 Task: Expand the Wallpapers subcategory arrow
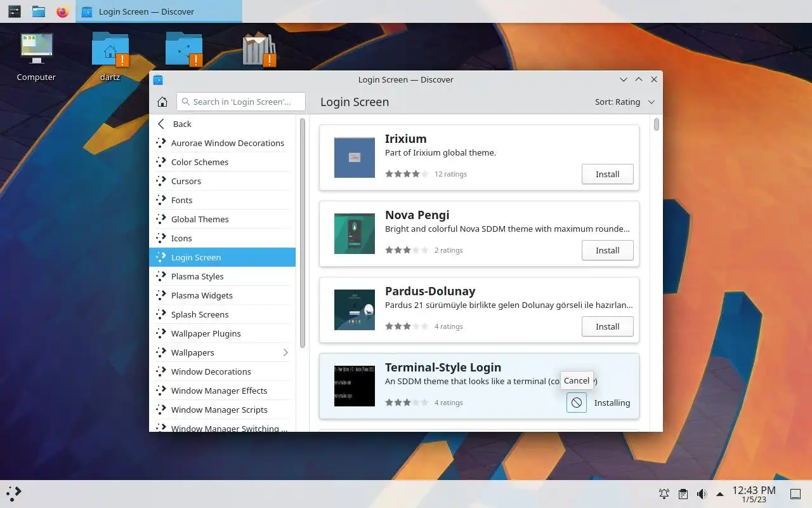(x=285, y=352)
